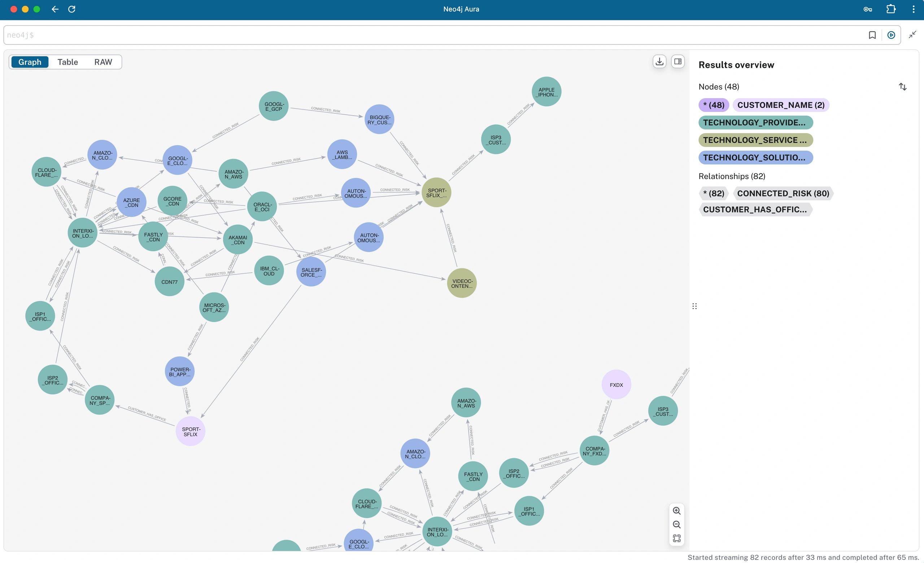This screenshot has width=924, height=563.
Task: Fit graph to screen
Action: [676, 538]
